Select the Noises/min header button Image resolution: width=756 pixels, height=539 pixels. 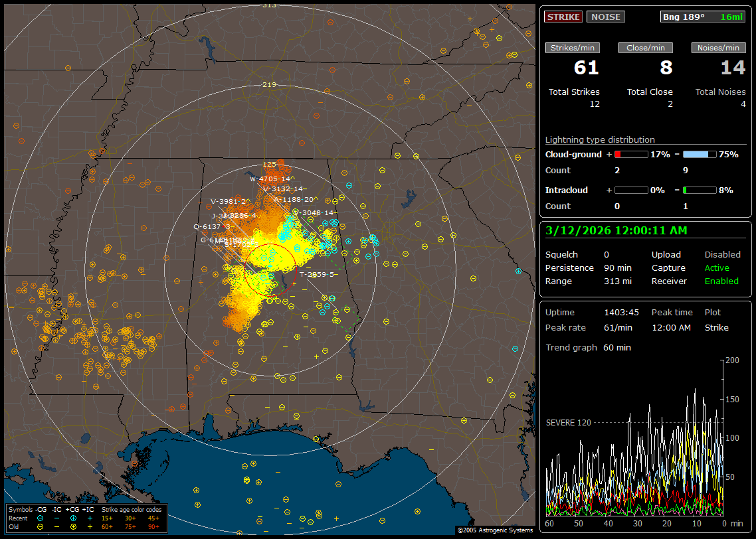click(x=718, y=48)
